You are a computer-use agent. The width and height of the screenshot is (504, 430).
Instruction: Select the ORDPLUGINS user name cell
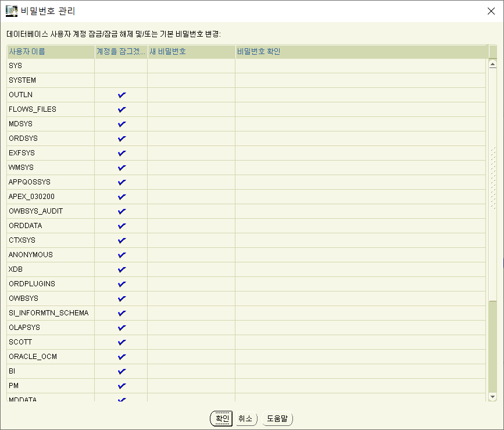click(x=51, y=284)
